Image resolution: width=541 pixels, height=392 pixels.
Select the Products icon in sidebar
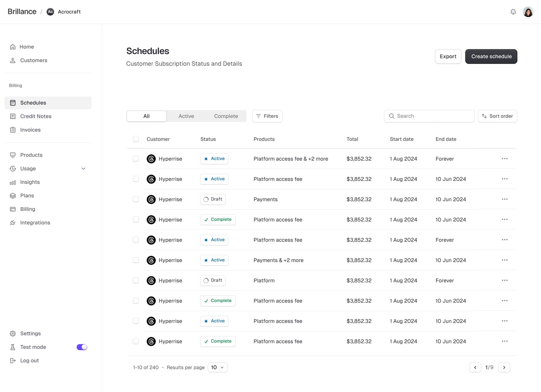click(x=13, y=155)
